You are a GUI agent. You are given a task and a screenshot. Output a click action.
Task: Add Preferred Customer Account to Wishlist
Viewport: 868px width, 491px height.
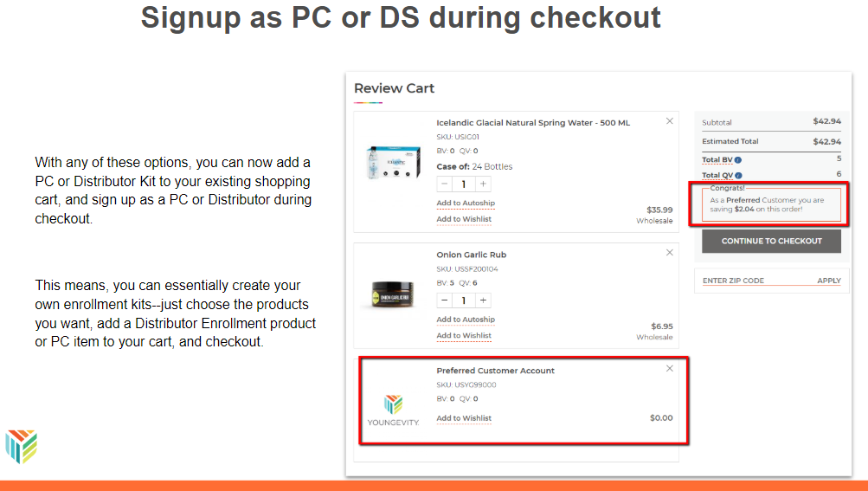click(464, 418)
